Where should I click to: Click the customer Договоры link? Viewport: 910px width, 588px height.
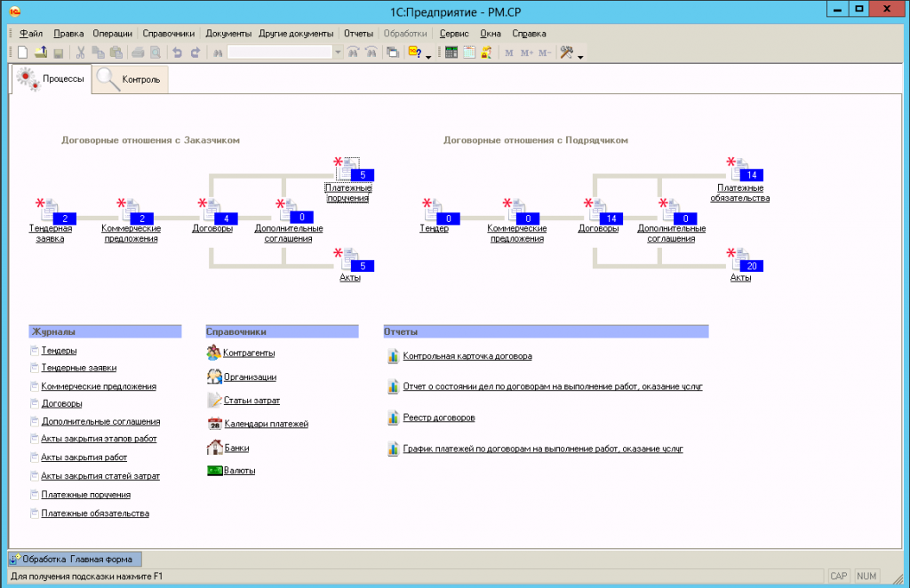[212, 228]
